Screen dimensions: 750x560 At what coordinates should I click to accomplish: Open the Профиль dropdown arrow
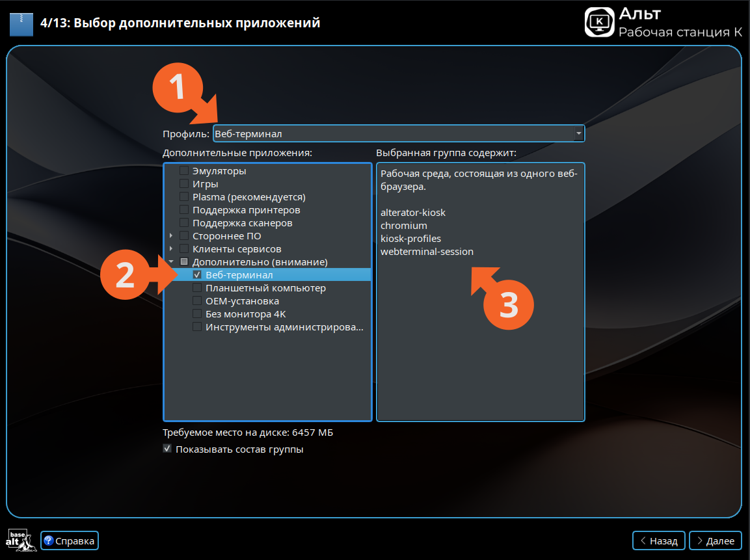click(578, 134)
